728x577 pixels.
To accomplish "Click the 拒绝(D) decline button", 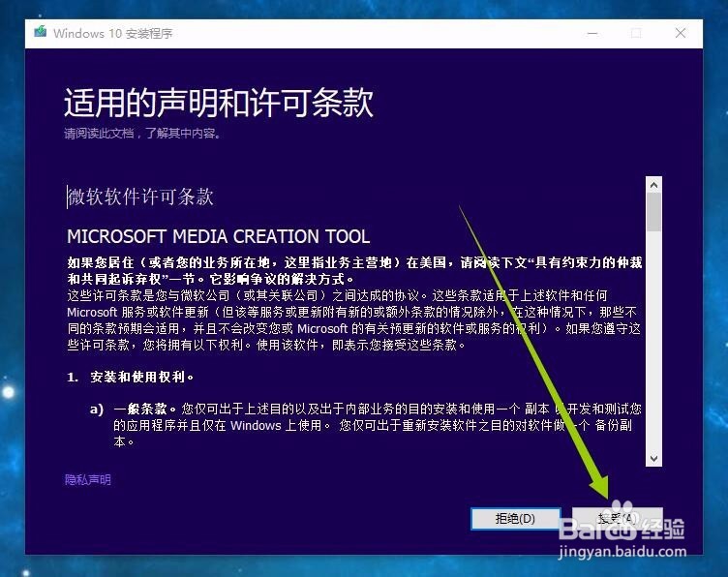I will click(x=515, y=518).
